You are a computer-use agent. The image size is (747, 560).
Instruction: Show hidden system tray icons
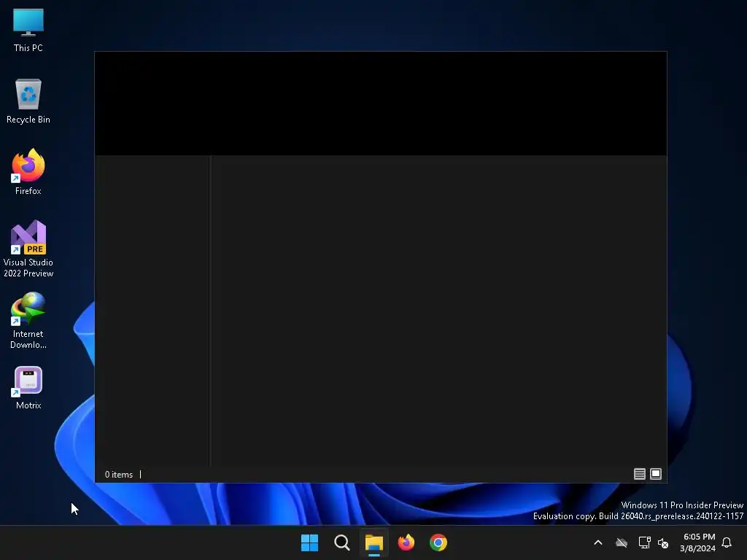(598, 542)
